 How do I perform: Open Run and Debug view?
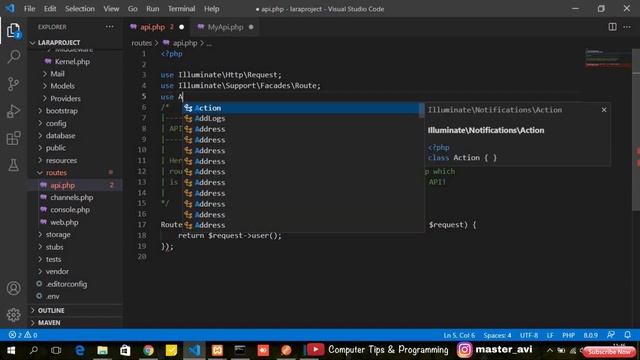(x=13, y=111)
